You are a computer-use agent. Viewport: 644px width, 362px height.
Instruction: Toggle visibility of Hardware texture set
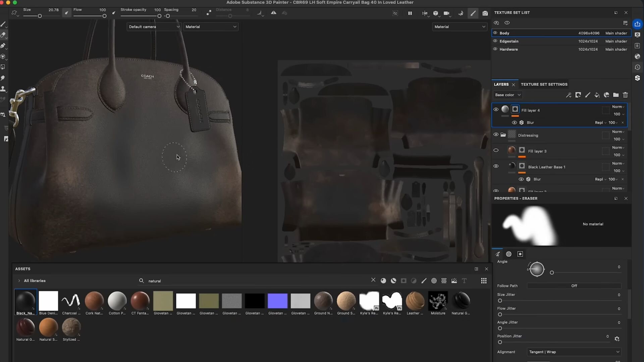click(495, 49)
